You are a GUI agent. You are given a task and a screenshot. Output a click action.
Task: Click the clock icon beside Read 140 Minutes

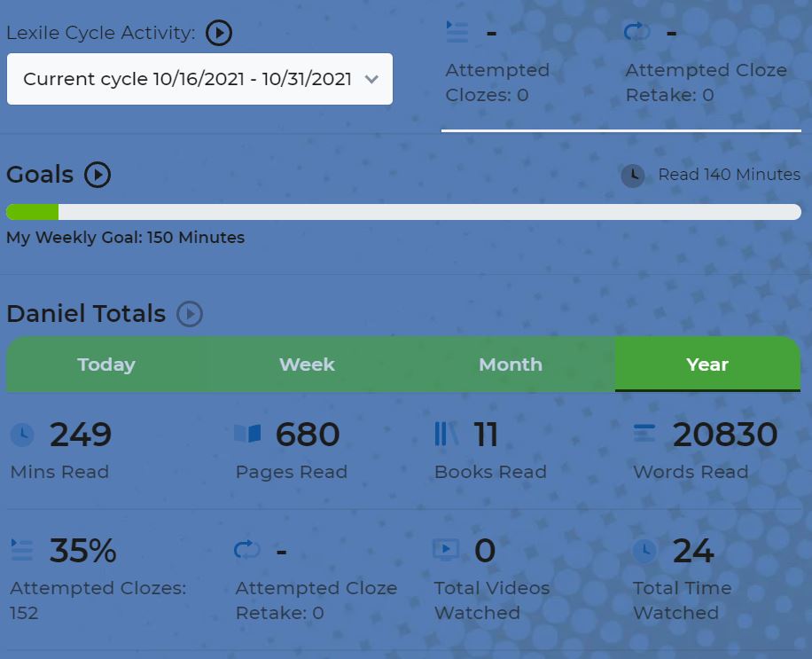tap(633, 176)
